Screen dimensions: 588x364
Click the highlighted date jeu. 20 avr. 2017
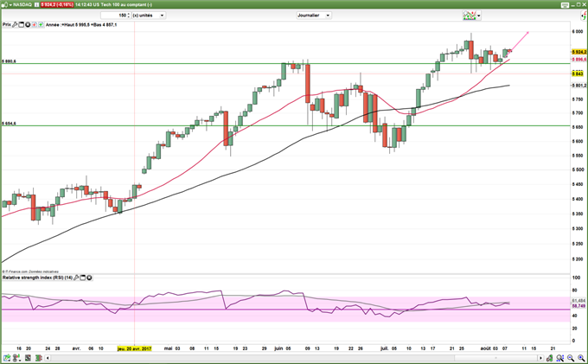tap(134, 348)
